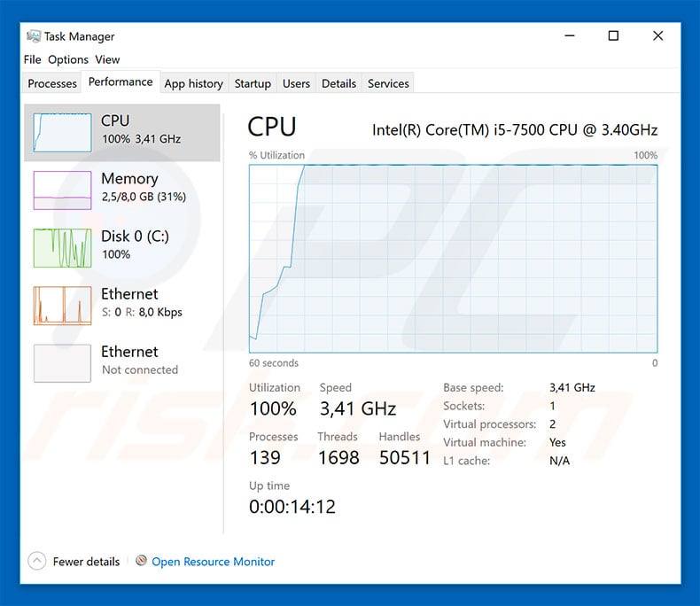700x606 pixels.
Task: Click the large CPU heading
Action: click(x=272, y=127)
